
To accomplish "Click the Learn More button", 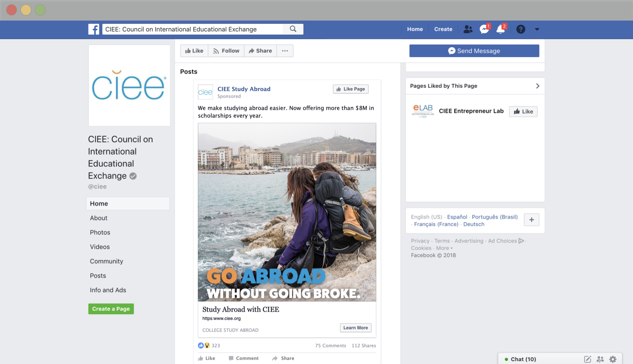I will point(355,328).
